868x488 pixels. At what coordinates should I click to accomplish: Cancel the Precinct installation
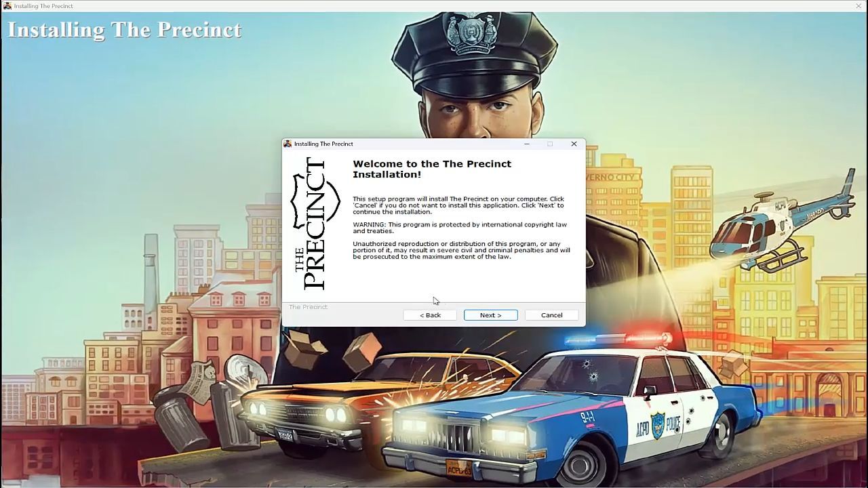pyautogui.click(x=551, y=315)
